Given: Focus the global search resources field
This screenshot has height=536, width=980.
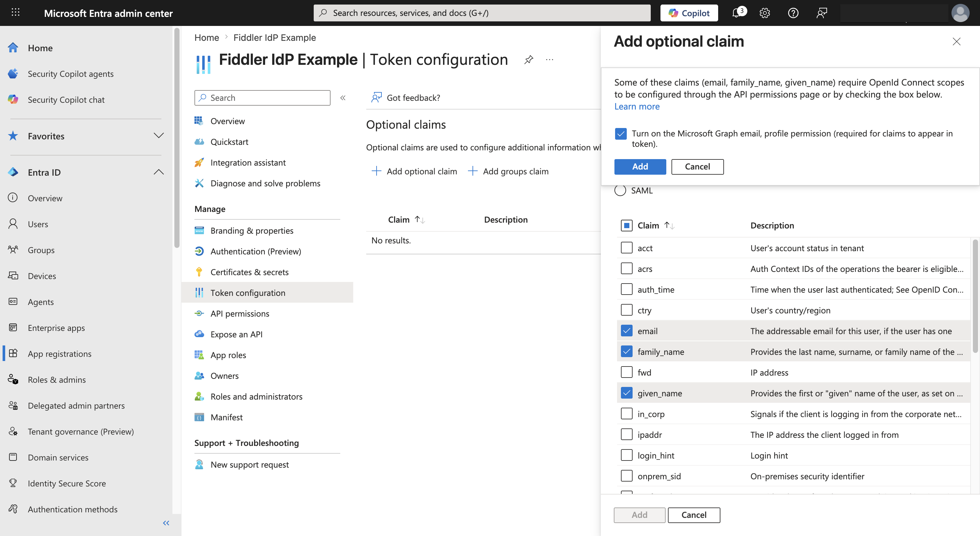Looking at the screenshot, I should (482, 13).
